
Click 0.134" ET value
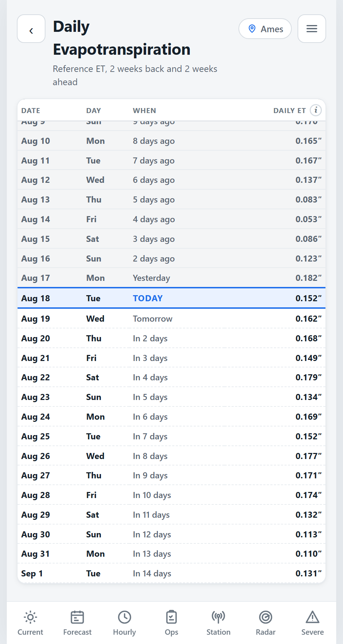(308, 397)
